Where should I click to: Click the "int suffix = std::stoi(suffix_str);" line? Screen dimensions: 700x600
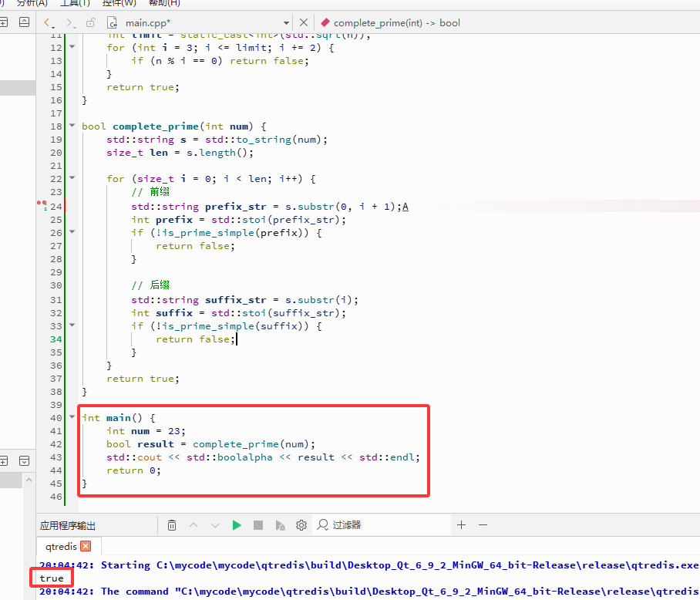238,313
